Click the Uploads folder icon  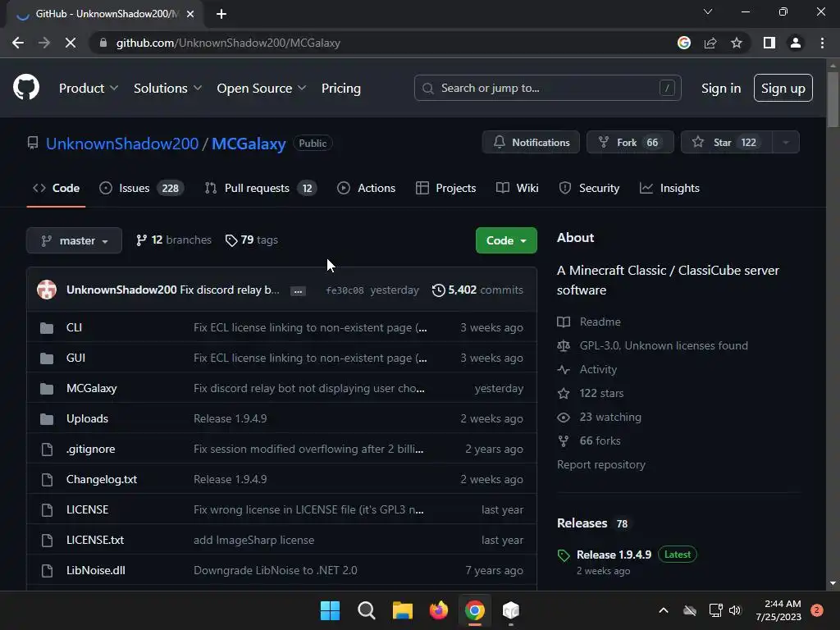pyautogui.click(x=47, y=419)
